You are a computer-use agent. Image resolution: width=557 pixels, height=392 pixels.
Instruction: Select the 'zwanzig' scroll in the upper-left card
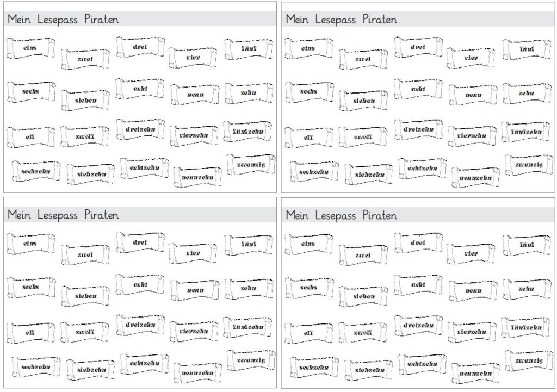click(251, 165)
